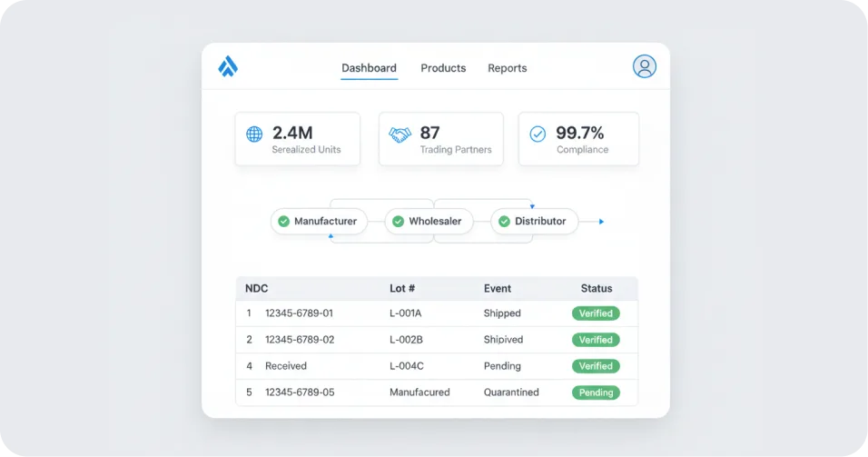Select NDC 12345-6789-02
This screenshot has width=868, height=457.
300,340
